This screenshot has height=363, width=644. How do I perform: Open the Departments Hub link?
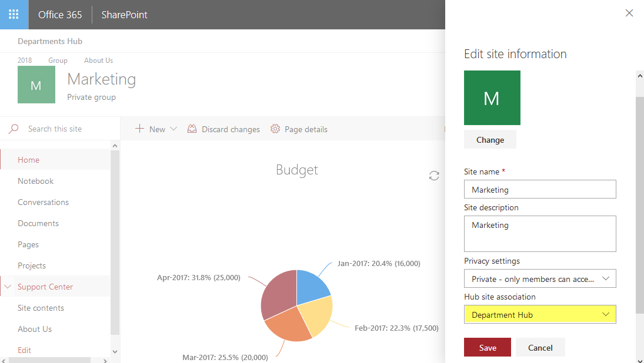(50, 41)
